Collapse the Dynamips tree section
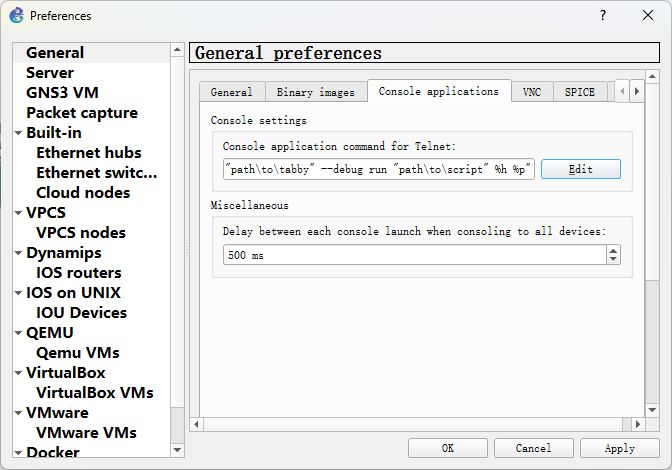 (18, 253)
